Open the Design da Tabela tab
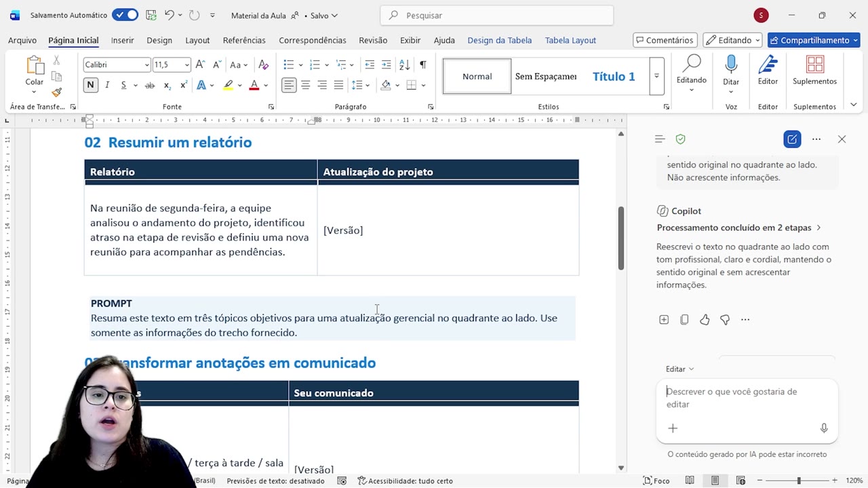The width and height of the screenshot is (868, 488). tap(500, 40)
